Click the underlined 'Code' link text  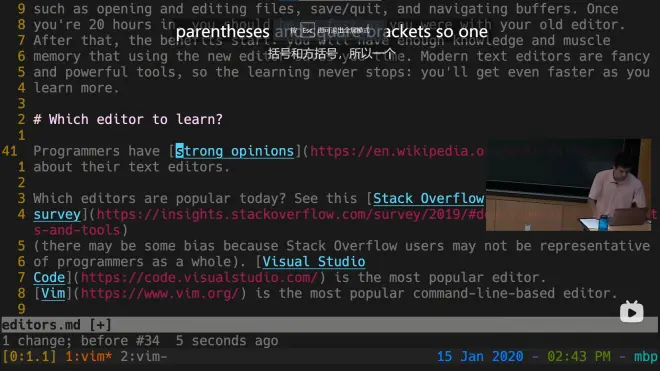tap(49, 278)
